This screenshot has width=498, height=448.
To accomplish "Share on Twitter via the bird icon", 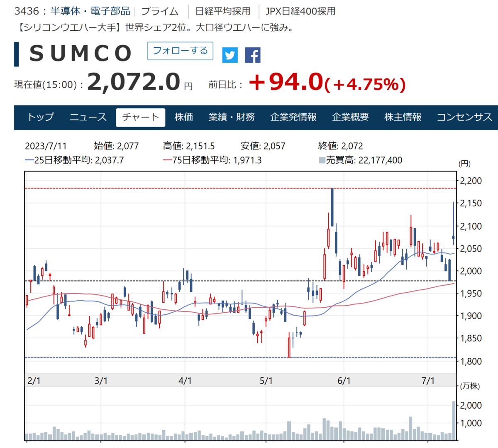I will point(230,55).
